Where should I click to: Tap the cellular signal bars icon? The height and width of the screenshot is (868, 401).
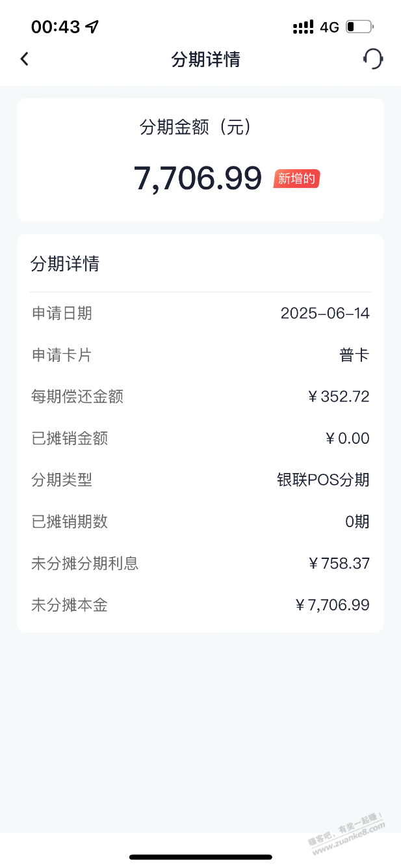(304, 27)
